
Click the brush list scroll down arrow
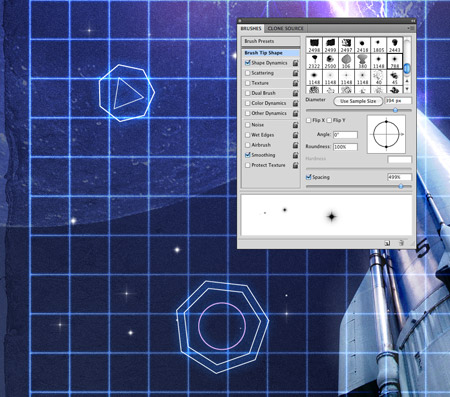(x=407, y=89)
